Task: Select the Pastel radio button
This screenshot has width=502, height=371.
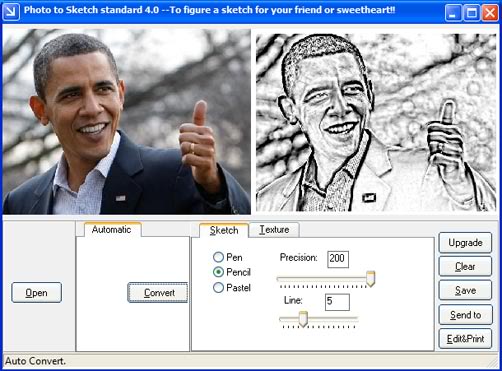Action: [218, 287]
